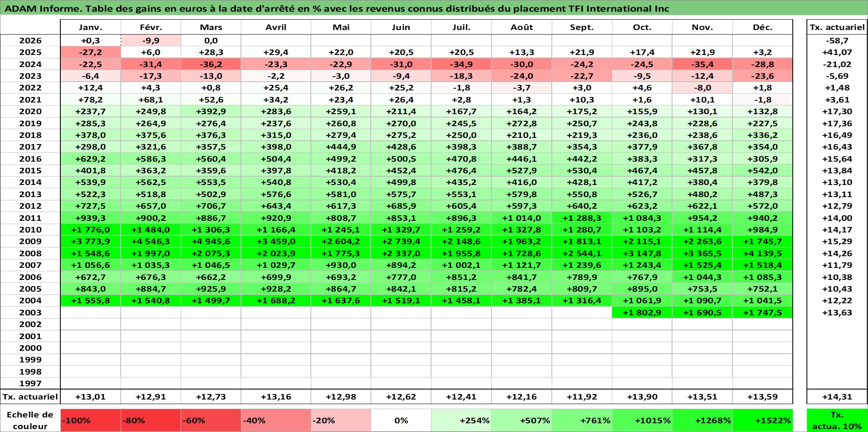
Task: Select the cell with value +542,0
Action: 762,170
